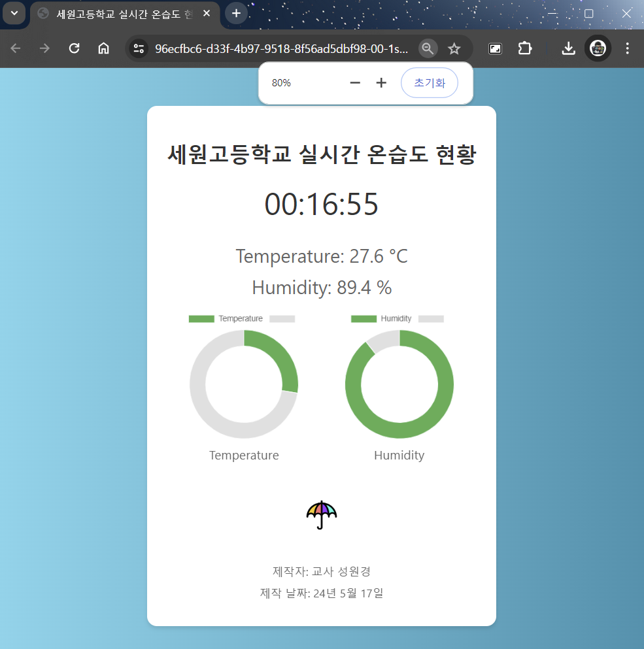Reset zoom with 초기화 button
The width and height of the screenshot is (644, 649).
[430, 83]
